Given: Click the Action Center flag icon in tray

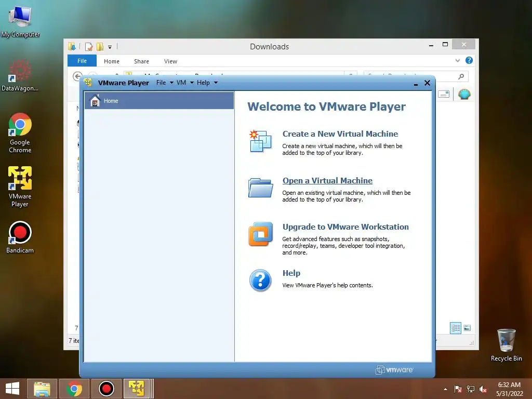Looking at the screenshot, I should pos(458,389).
